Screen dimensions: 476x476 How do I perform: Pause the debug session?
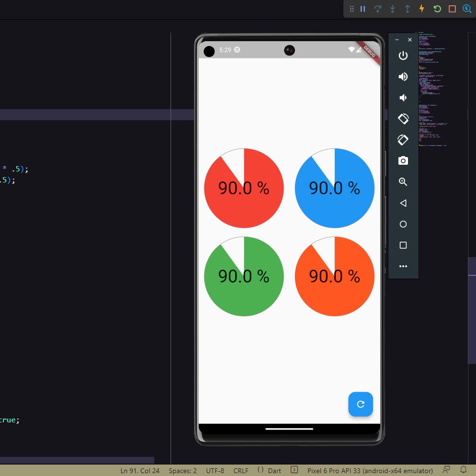click(363, 9)
